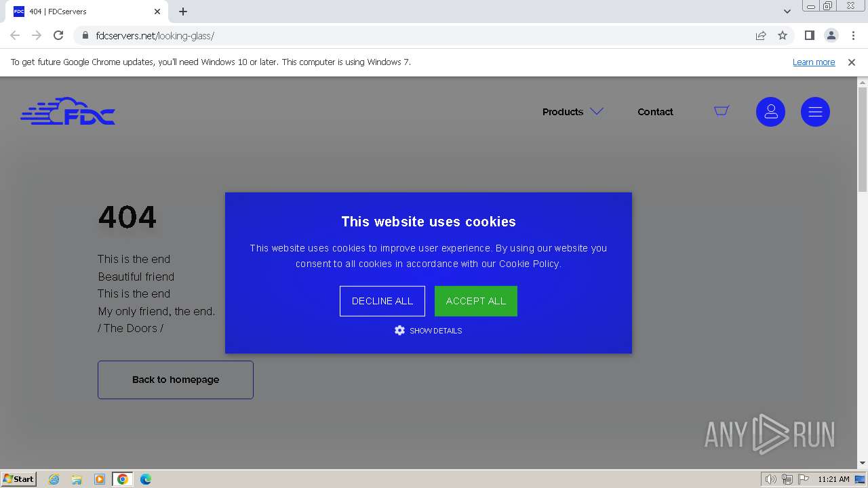This screenshot has width=868, height=488.
Task: Click the Show Details gear icon
Action: click(x=399, y=330)
